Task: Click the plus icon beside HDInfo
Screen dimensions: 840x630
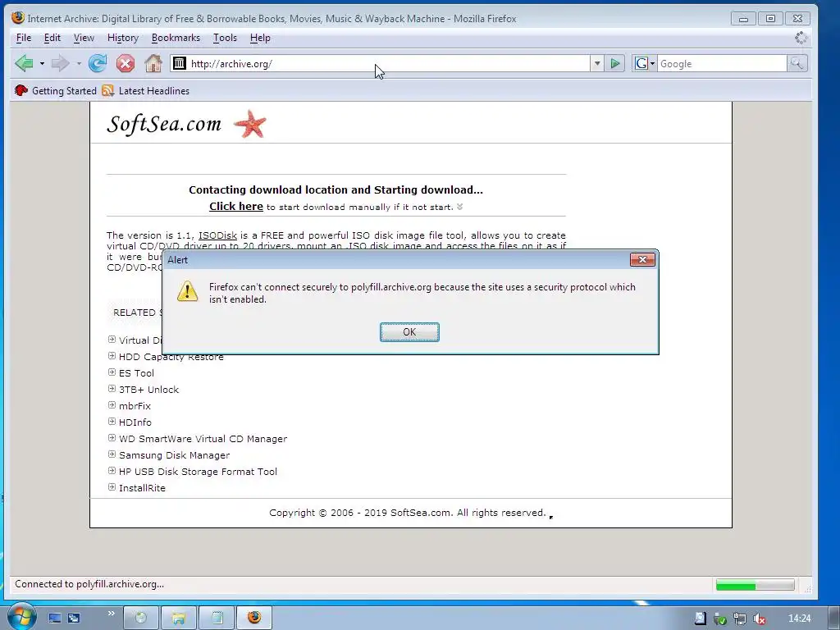Action: (112, 421)
